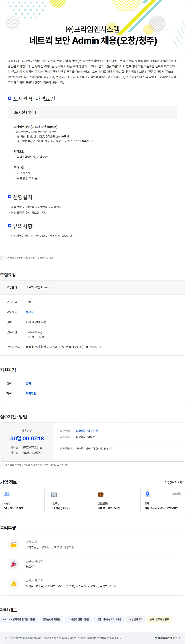Click the 포지션 ( 1명 ) header bar

click(x=92, y=112)
